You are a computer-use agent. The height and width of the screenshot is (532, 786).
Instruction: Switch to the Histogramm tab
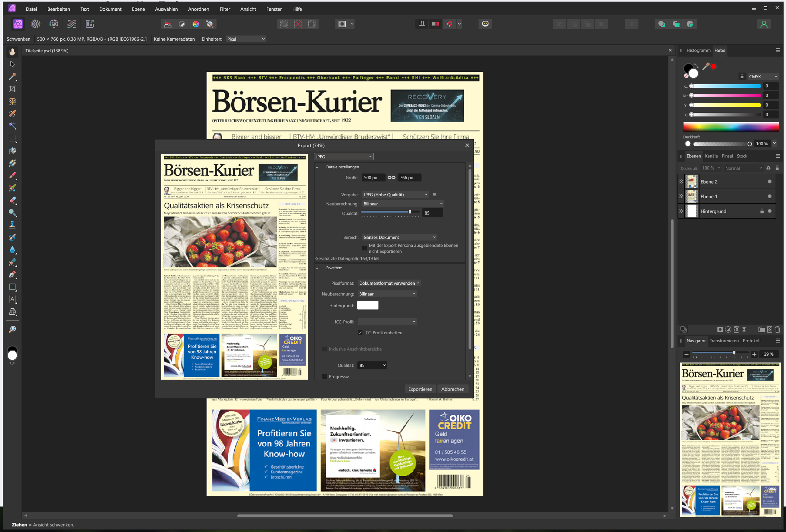698,50
